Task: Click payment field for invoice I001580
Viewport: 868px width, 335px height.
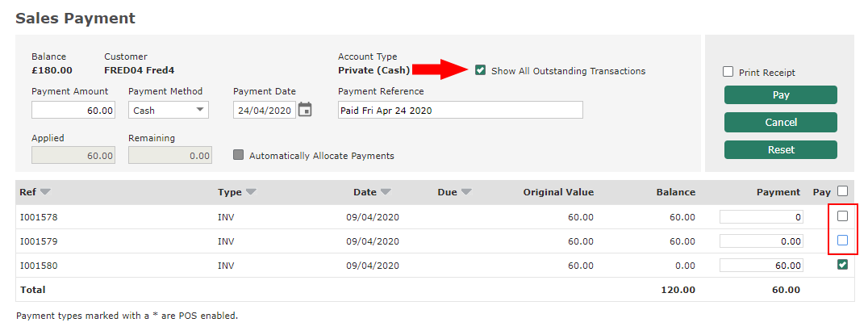Action: point(761,266)
